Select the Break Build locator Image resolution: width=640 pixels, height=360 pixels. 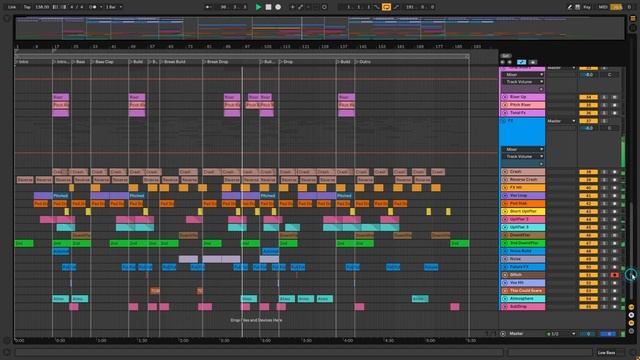click(x=173, y=62)
